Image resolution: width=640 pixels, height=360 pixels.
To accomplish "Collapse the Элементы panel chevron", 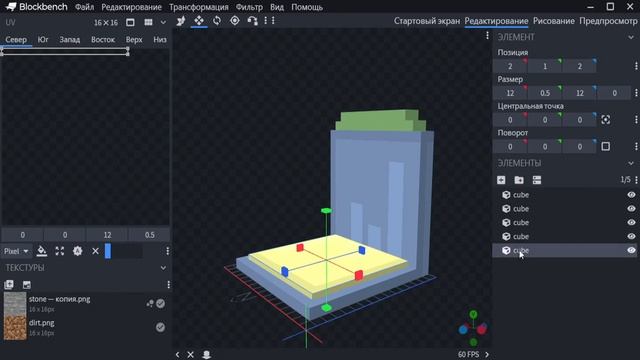I will point(631,163).
